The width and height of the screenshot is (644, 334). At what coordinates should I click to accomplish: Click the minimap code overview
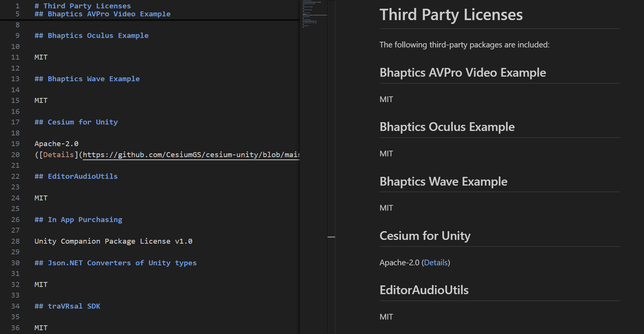[315, 14]
